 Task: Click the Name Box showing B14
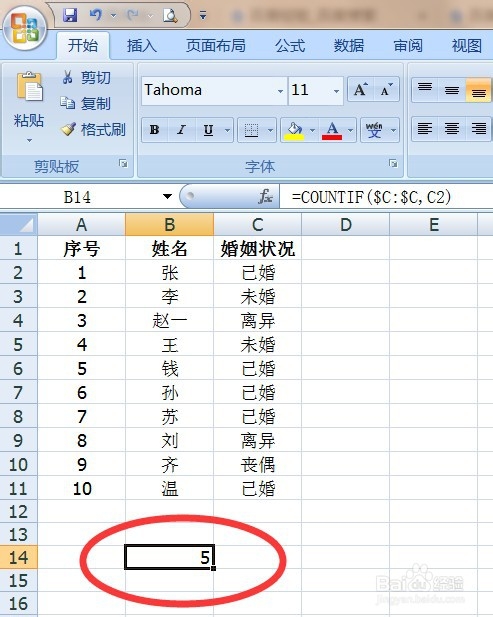point(78,196)
